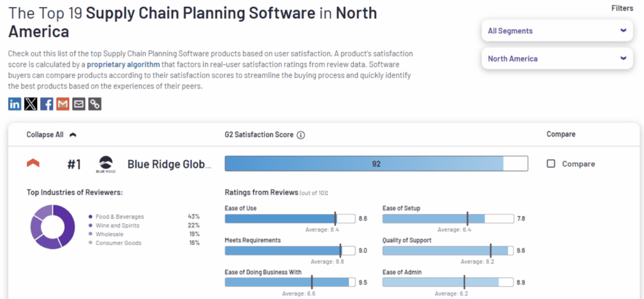
Task: Open the Blue Ridge Global product title
Action: pos(169,164)
